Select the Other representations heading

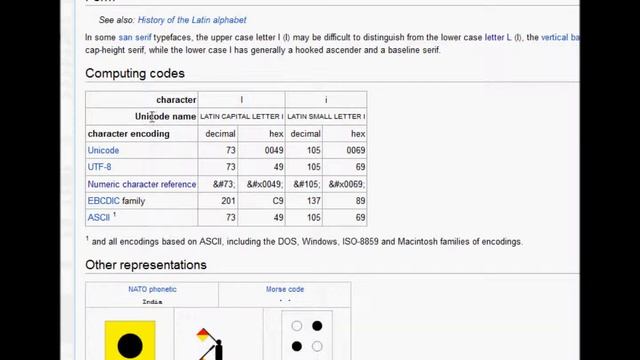pyautogui.click(x=146, y=265)
